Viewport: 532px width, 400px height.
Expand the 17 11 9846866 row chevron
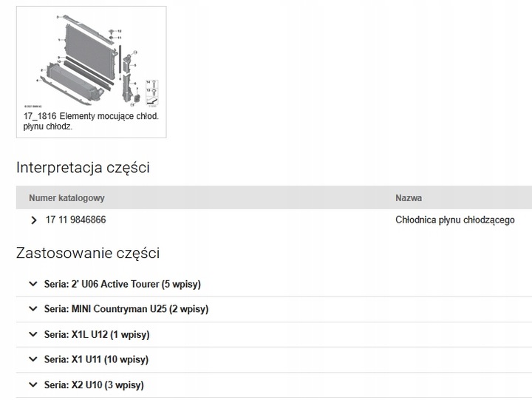pos(33,220)
